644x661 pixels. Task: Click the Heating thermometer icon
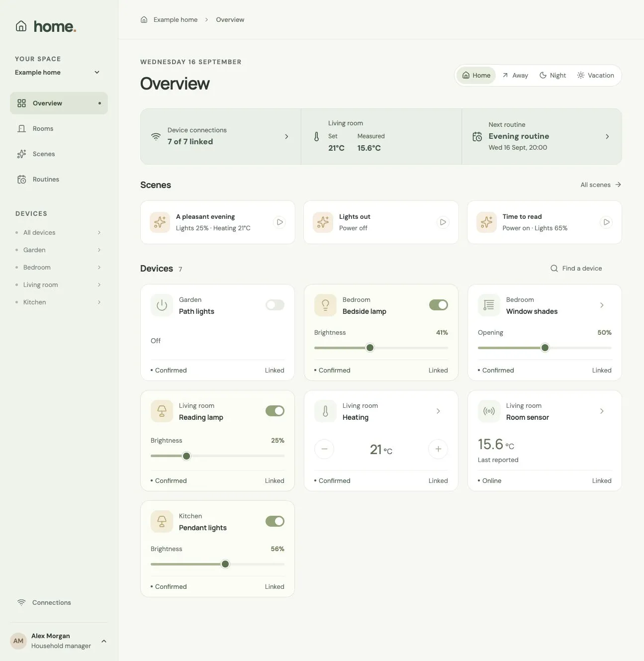[x=325, y=411]
